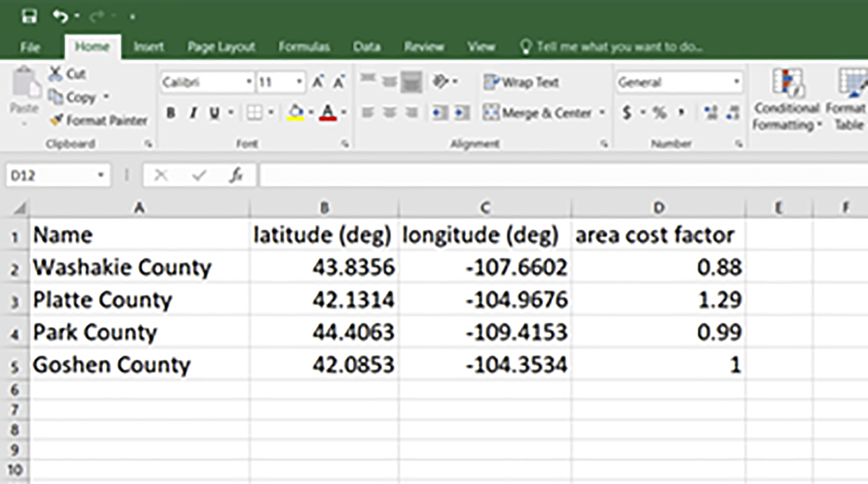
Task: Switch to the Formulas tab
Action: click(x=304, y=47)
